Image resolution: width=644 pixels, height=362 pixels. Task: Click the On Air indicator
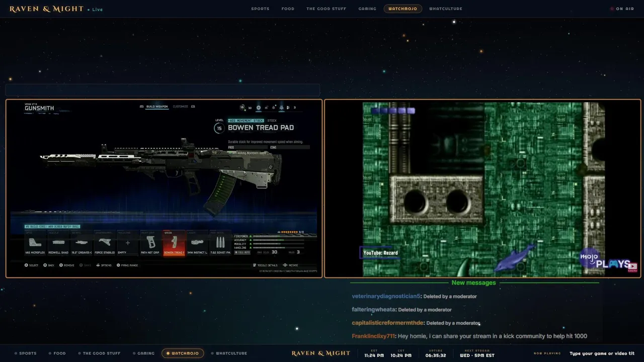622,9
